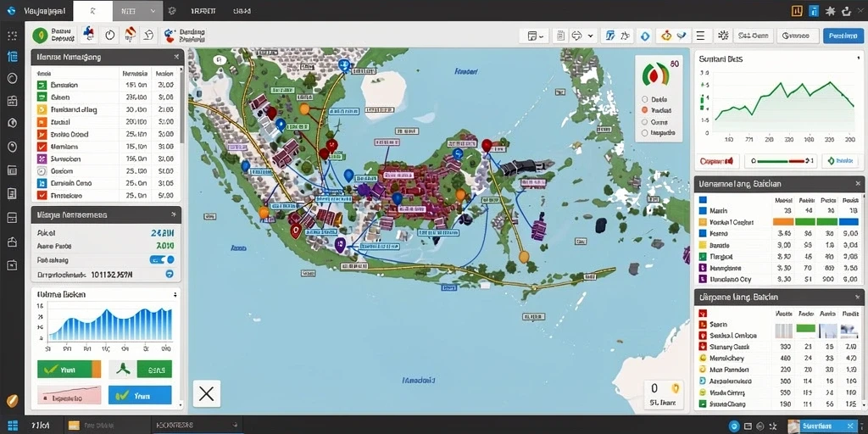Open the Windows Start button

[x=12, y=426]
